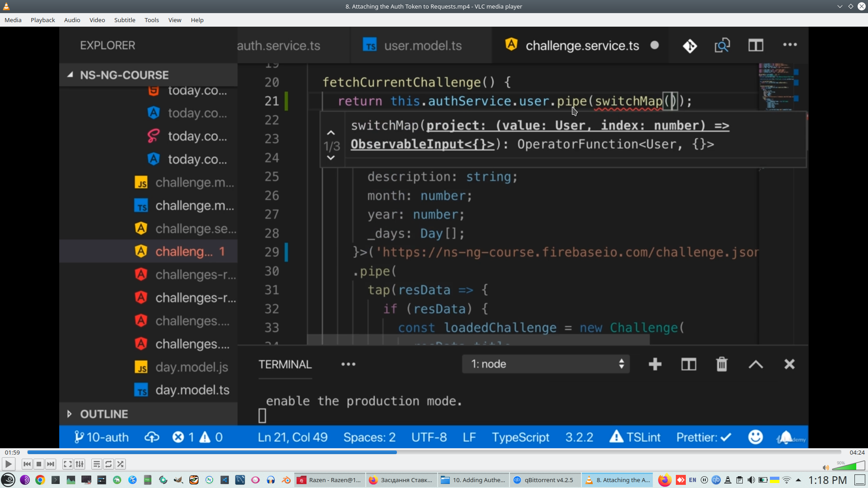Screen dimensions: 868x488
Task: Click the video seek progress bar
Action: tap(434, 452)
